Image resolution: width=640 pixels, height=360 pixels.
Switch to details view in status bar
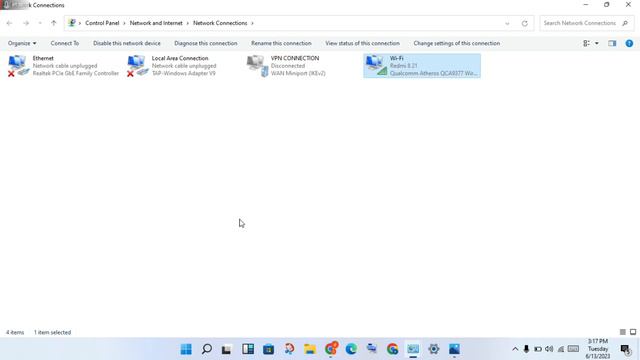coord(622,332)
